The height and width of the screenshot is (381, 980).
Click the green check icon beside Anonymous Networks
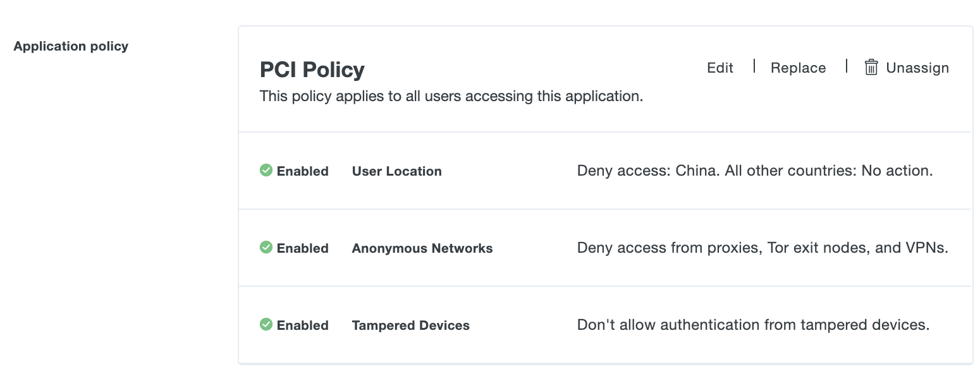pyautogui.click(x=266, y=247)
